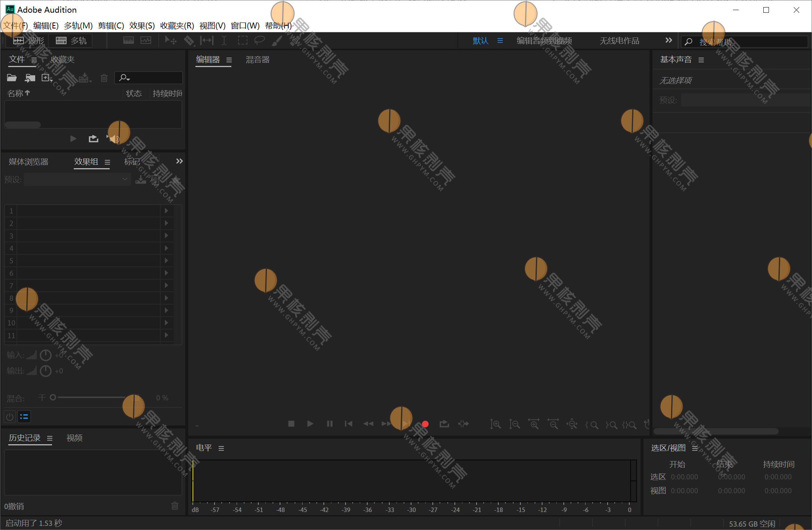Show spectral pitch display icon

coord(146,40)
